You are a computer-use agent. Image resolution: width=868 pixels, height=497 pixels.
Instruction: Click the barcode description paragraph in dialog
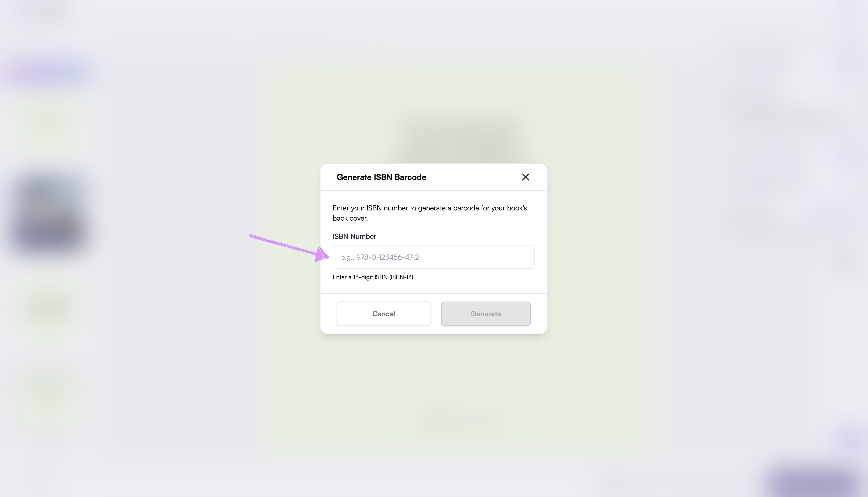coord(430,213)
